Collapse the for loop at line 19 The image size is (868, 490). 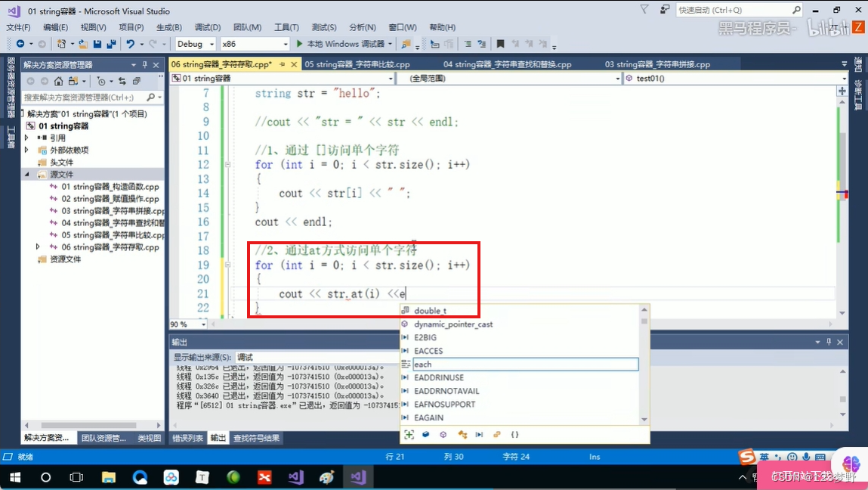pyautogui.click(x=227, y=265)
